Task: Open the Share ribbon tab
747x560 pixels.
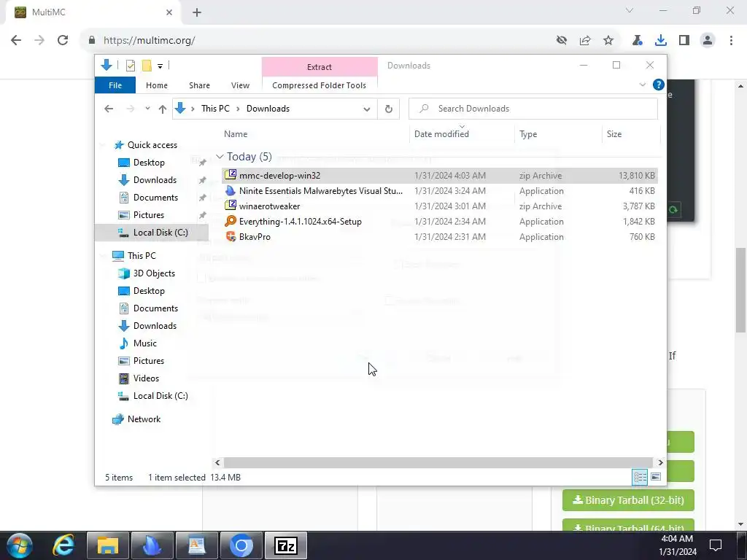Action: [x=199, y=85]
